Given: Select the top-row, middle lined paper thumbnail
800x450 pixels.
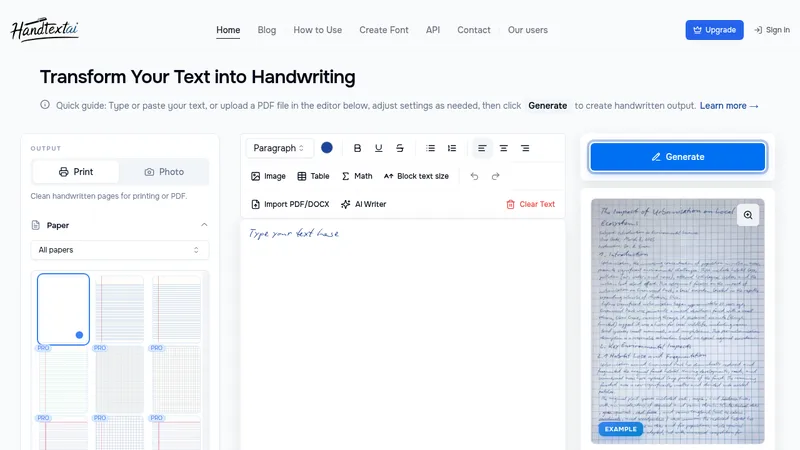Looking at the screenshot, I should 120,309.
